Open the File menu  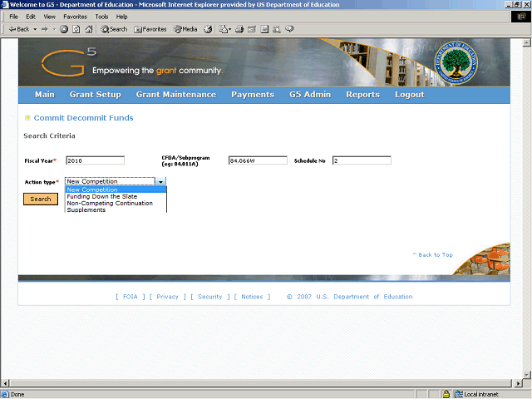click(x=13, y=17)
